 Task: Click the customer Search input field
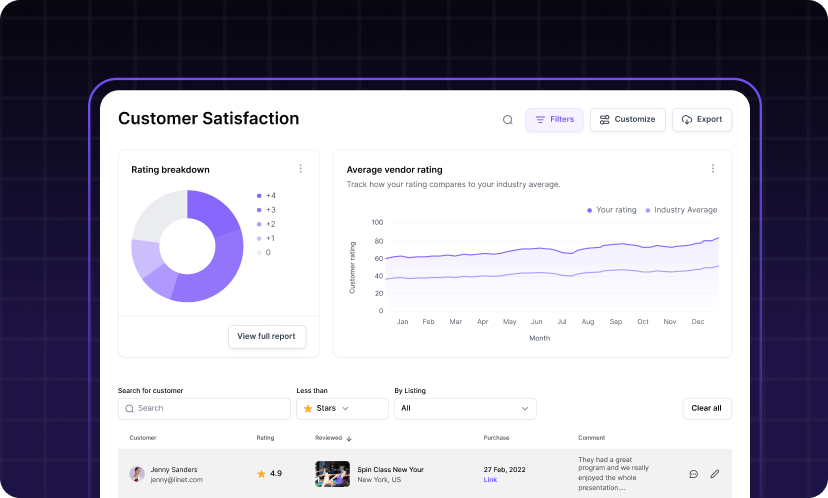click(x=190, y=408)
